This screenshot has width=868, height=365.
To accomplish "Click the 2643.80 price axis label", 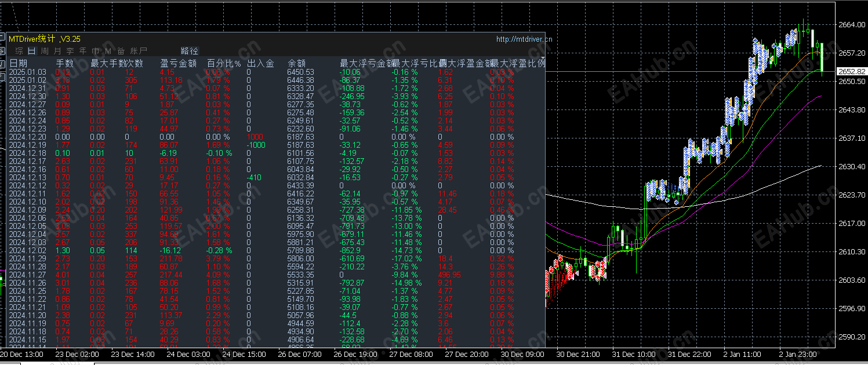I will tap(852, 110).
